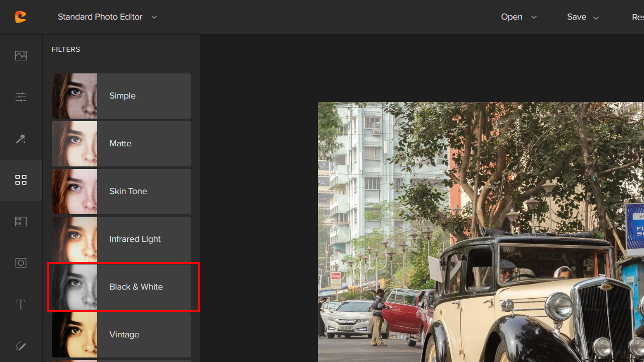The height and width of the screenshot is (362, 644).
Task: Choose the Skin Tone filter thumbnail
Action: click(74, 192)
